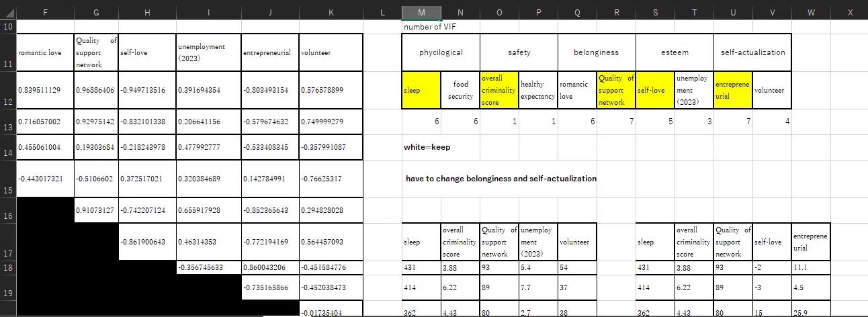Click cell containing 0.91073127
This screenshot has height=317, width=868.
point(95,210)
